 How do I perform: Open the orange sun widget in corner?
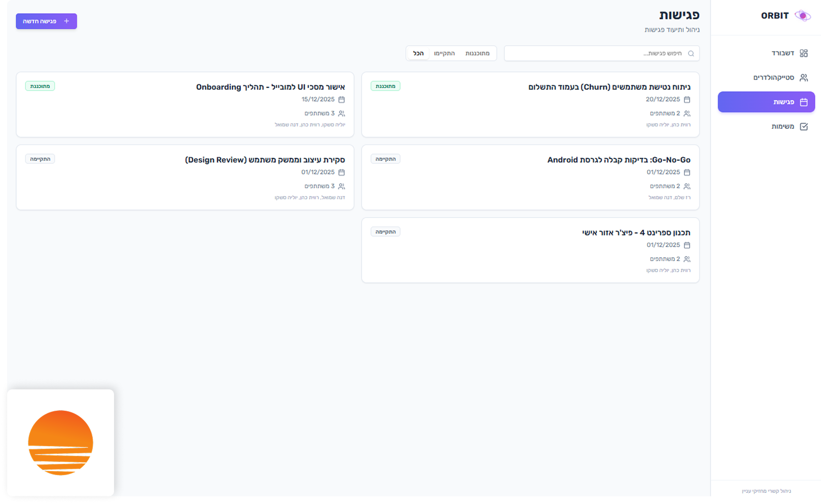60,442
